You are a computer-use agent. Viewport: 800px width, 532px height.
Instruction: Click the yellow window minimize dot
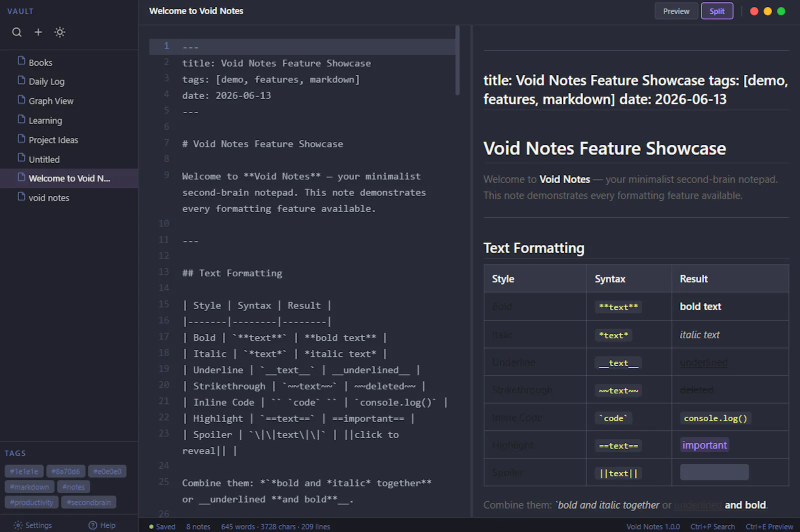(x=767, y=11)
